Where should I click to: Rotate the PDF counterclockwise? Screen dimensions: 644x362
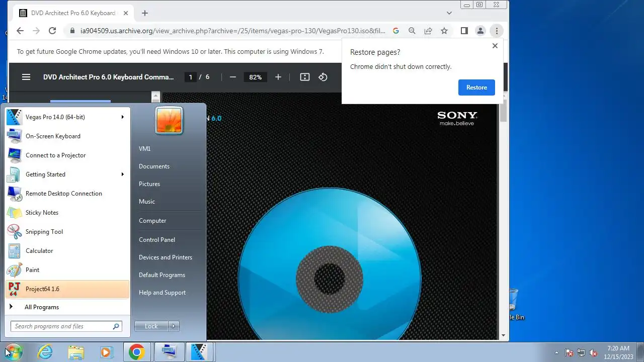[x=323, y=77]
